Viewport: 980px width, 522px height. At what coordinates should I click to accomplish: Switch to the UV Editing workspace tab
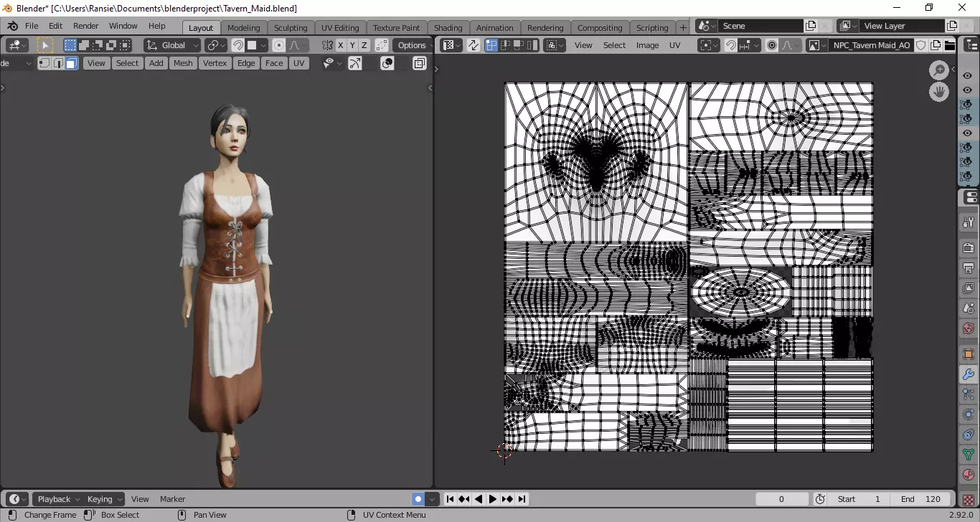tap(340, 27)
